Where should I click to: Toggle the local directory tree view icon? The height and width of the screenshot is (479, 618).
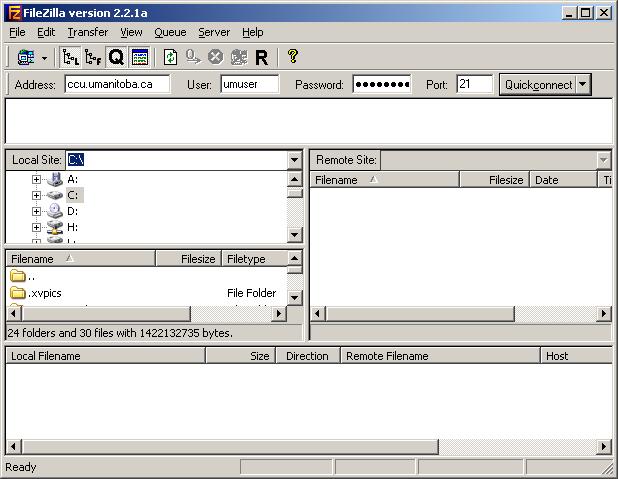[71, 58]
